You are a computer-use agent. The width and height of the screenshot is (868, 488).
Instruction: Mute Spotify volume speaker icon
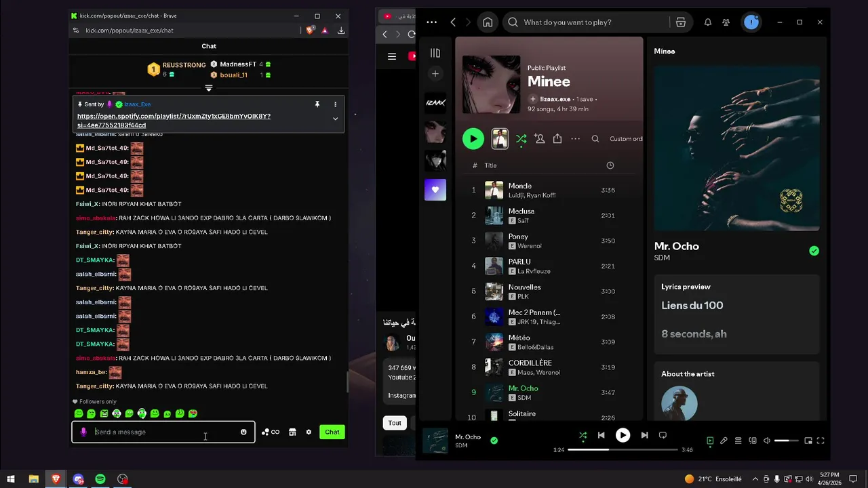click(x=767, y=441)
